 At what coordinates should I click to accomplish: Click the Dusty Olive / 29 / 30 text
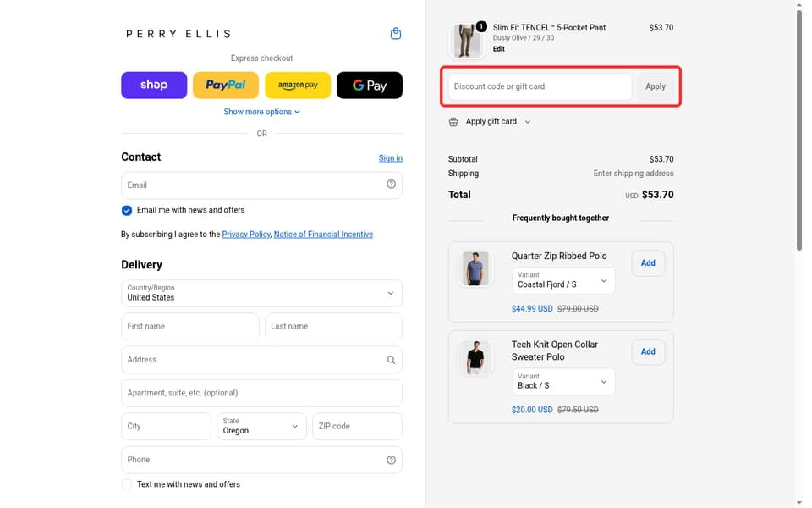(523, 38)
